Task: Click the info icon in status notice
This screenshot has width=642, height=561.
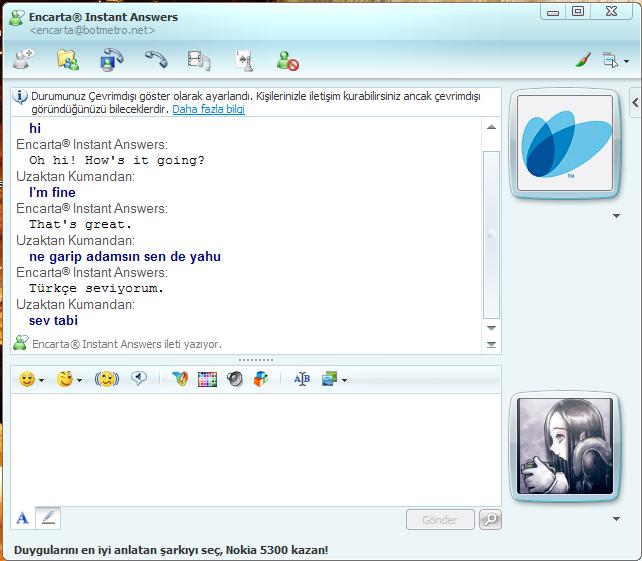Action: coord(20,97)
